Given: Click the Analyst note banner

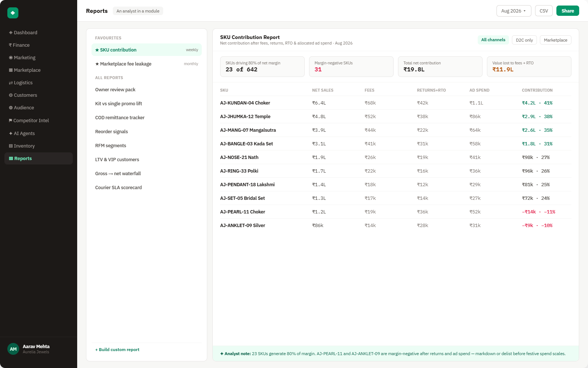Looking at the screenshot, I should click(396, 354).
